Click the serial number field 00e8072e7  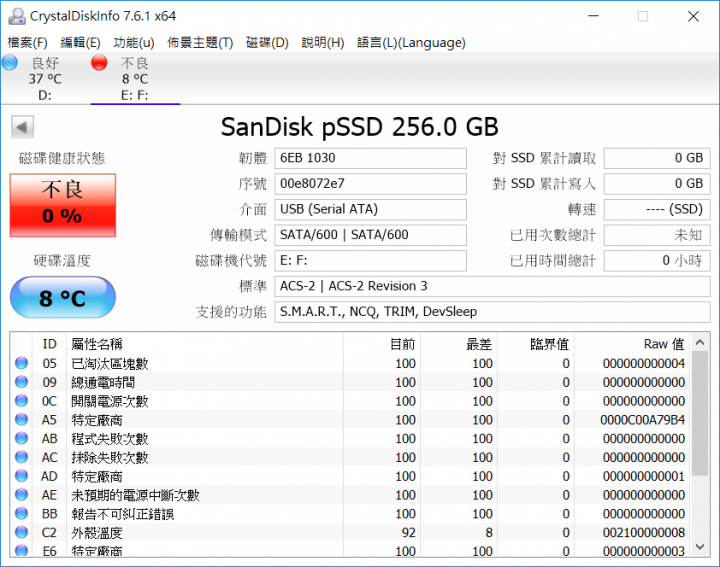[370, 184]
